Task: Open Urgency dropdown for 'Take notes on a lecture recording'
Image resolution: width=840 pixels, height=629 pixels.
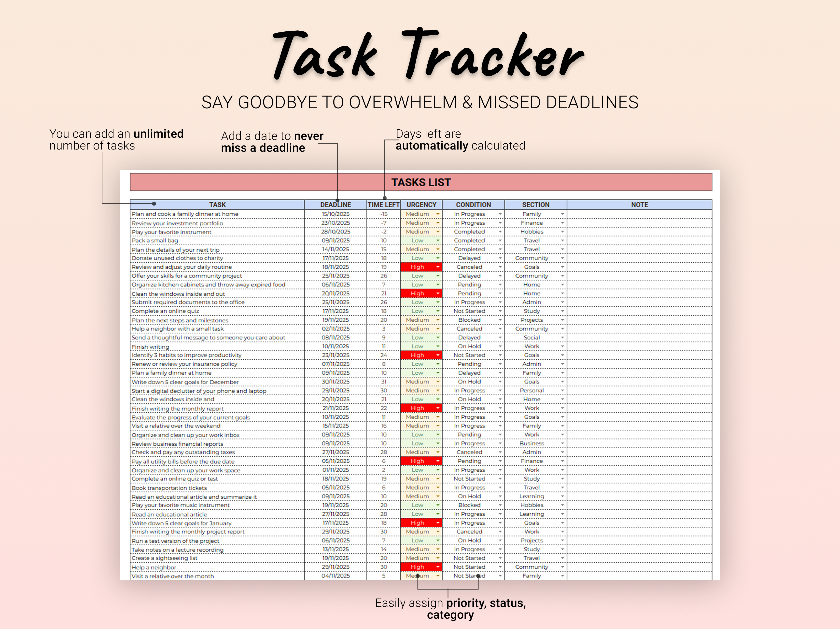Action: tap(438, 549)
